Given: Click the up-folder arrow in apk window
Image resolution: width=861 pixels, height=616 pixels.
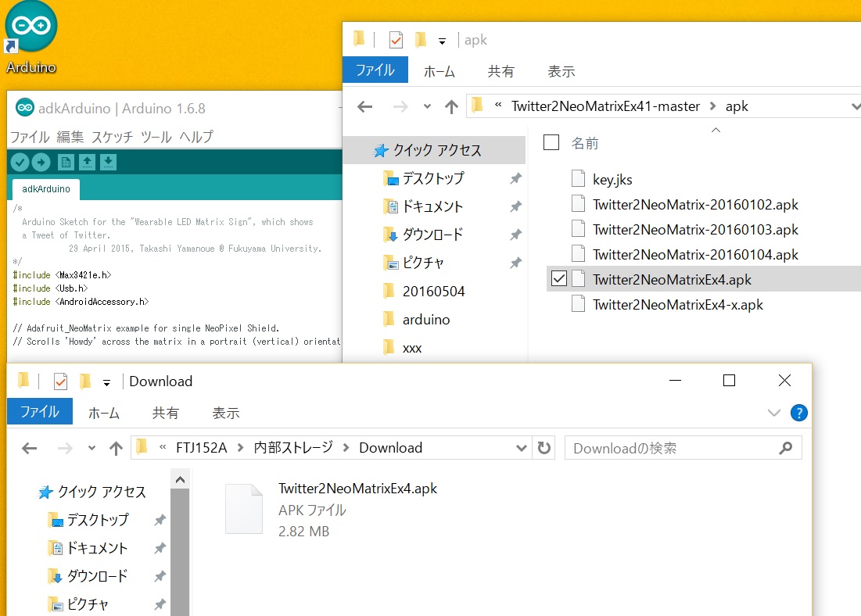Looking at the screenshot, I should coord(451,106).
